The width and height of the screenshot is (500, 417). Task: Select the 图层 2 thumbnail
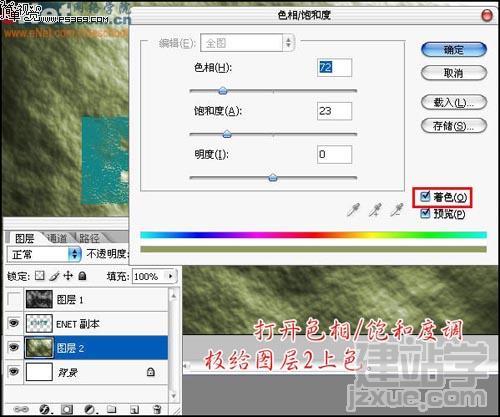39,347
